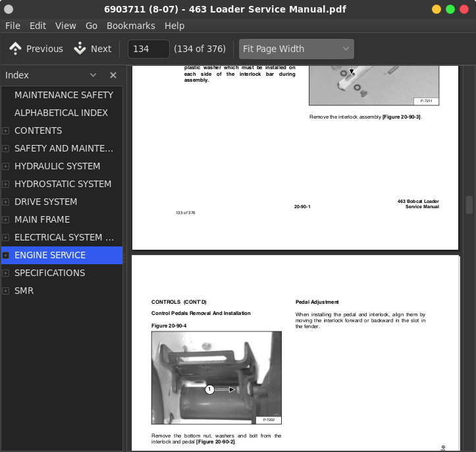Click the Figure 20-90-4 photo

216,378
